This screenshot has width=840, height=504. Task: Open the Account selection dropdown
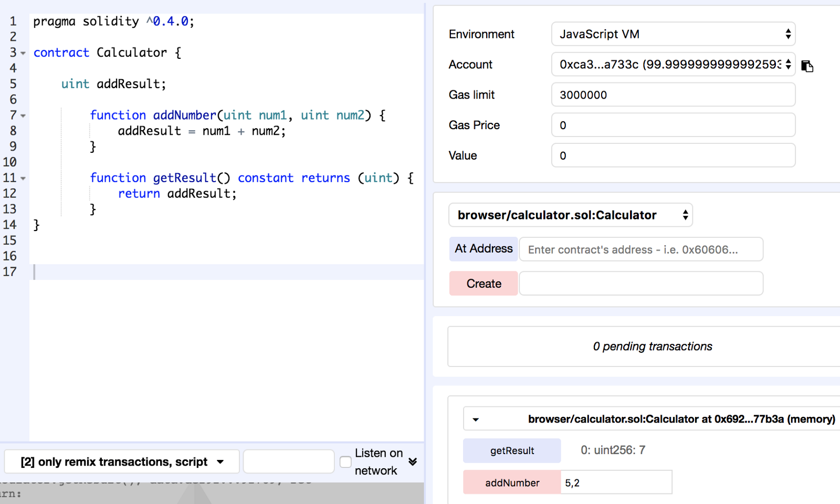[673, 65]
